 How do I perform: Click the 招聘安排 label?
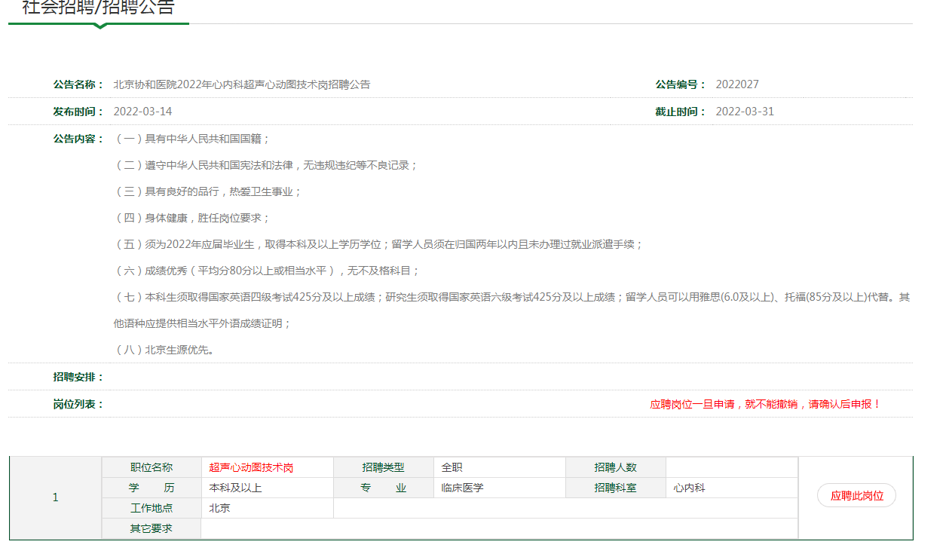click(x=78, y=377)
